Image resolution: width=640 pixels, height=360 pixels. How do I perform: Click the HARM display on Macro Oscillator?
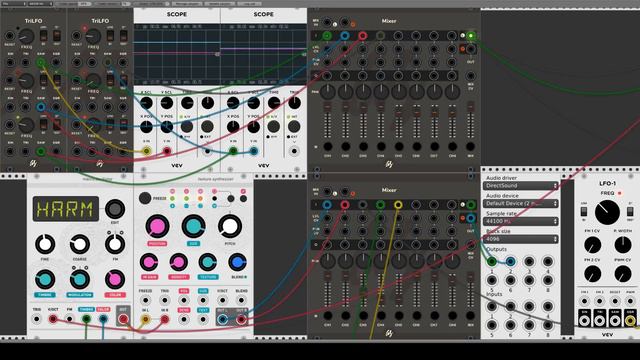click(x=66, y=209)
